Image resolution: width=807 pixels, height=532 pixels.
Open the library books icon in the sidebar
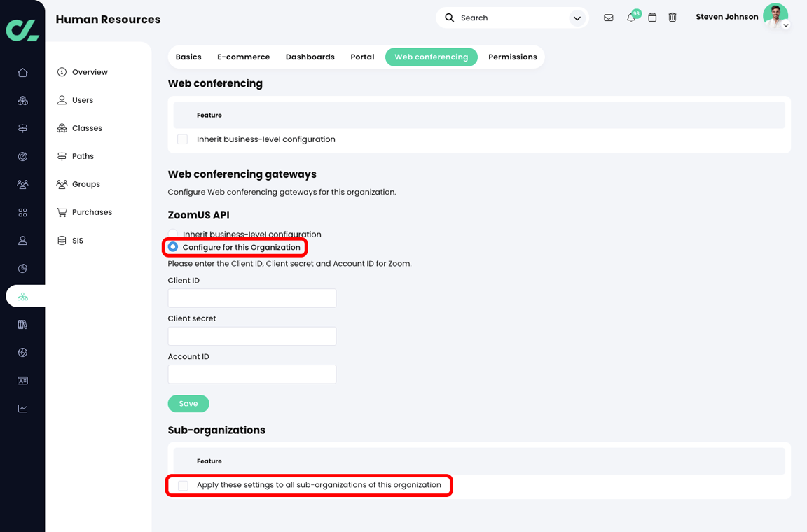[22, 324]
